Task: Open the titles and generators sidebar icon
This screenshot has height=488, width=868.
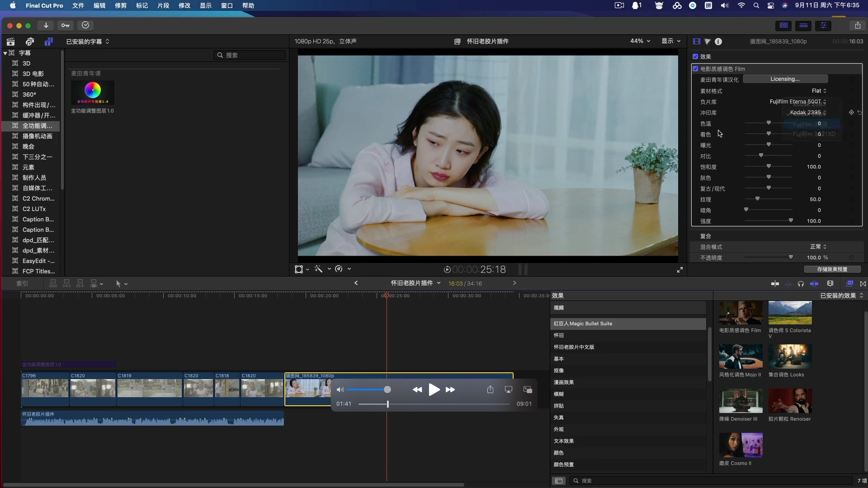Action: tap(49, 42)
